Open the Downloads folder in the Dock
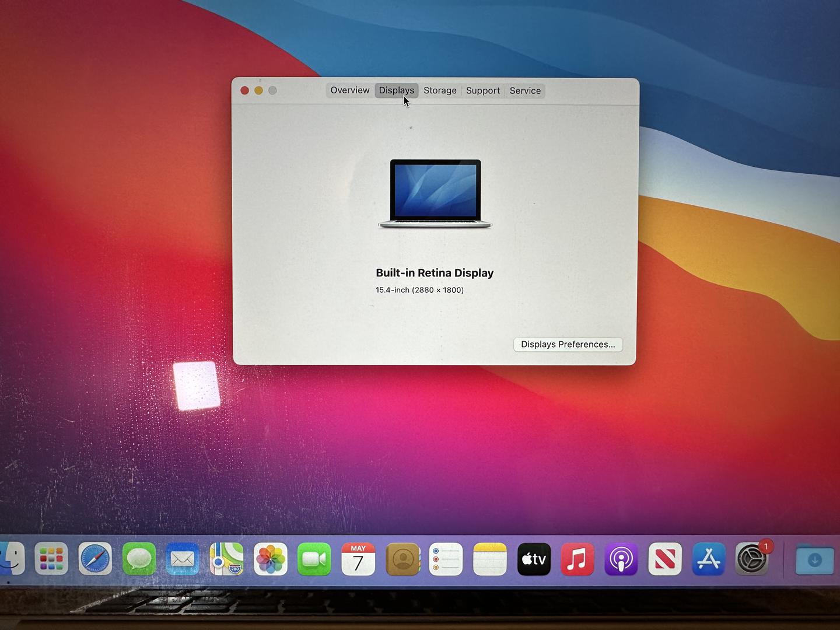 click(815, 560)
